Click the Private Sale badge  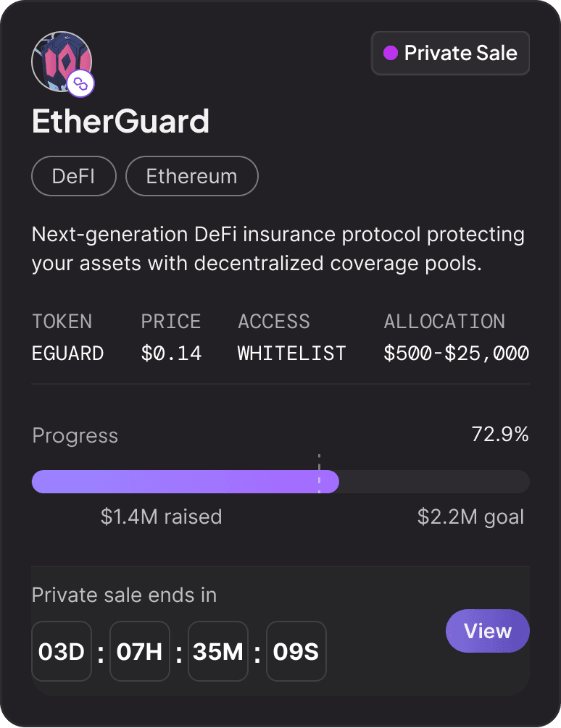coord(451,54)
